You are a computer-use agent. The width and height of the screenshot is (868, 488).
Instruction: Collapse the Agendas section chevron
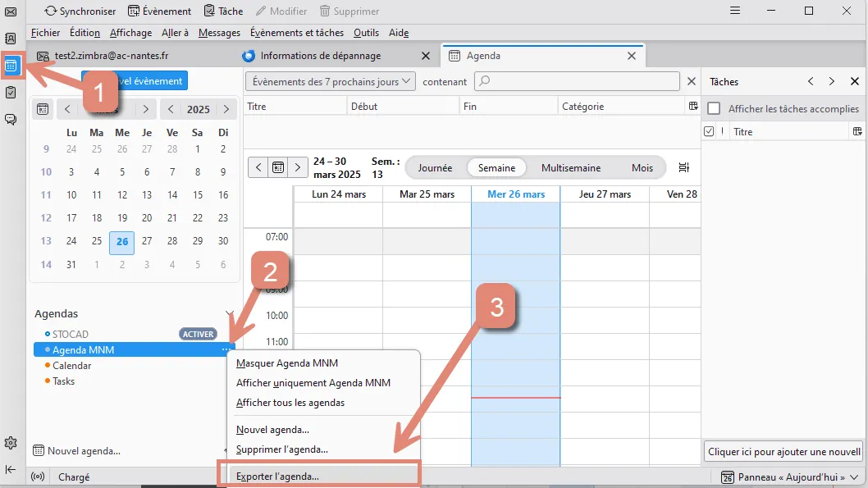(x=229, y=313)
